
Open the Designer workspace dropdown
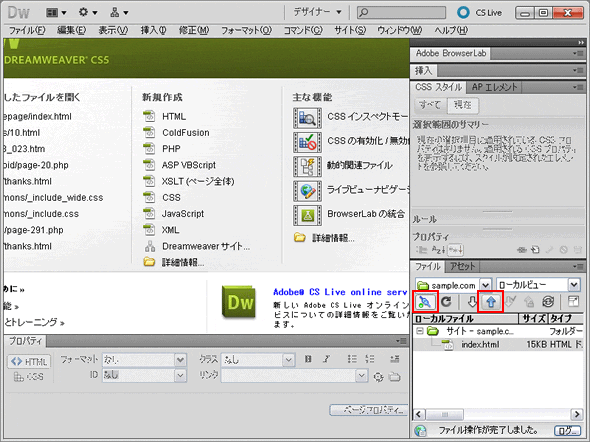(x=318, y=12)
